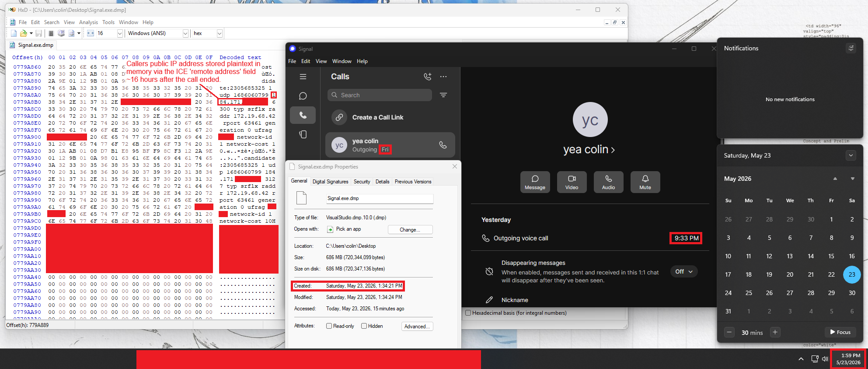Click the taskbar clock showing 1:59 PM

click(848, 359)
